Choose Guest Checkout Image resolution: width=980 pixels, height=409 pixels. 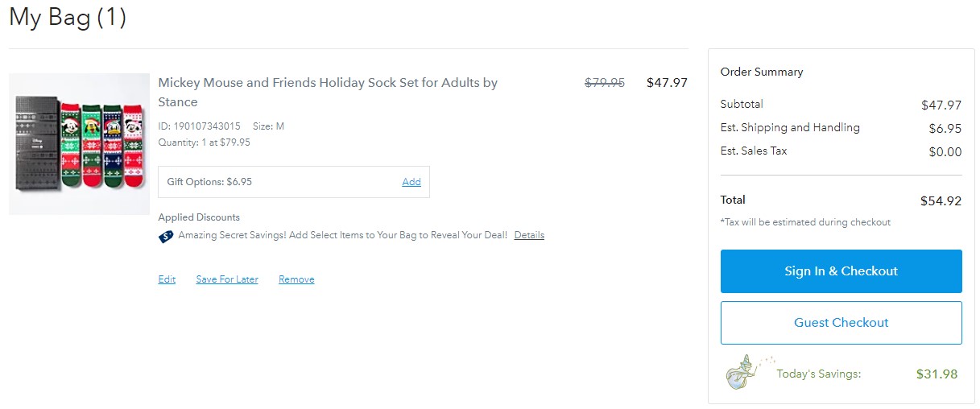(841, 323)
